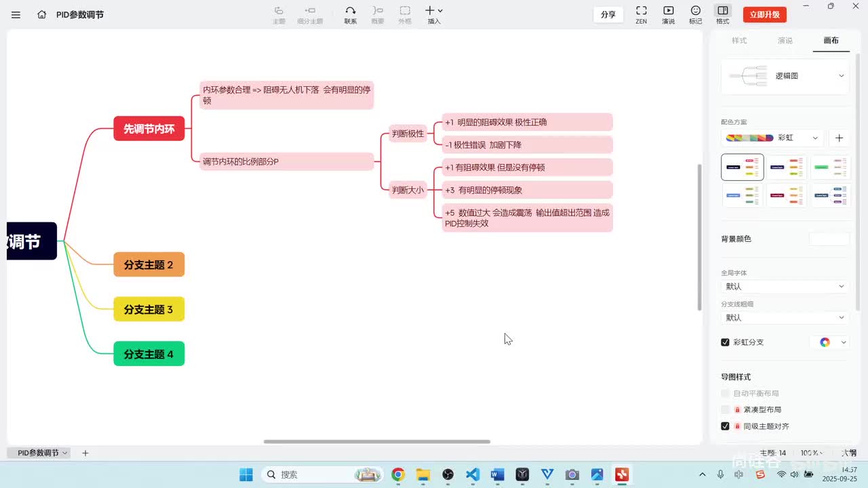This screenshot has height=488, width=868.
Task: Enter ZEN mode
Action: tap(641, 14)
